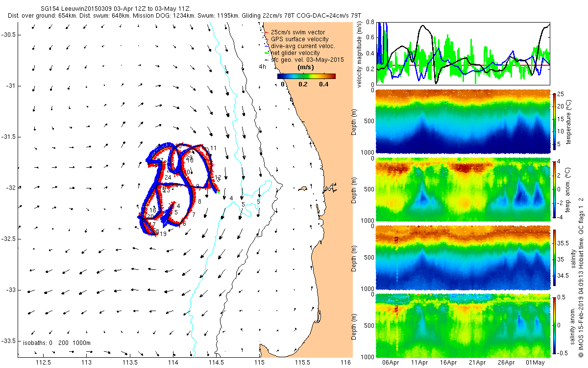Click the -32.5 latitude tick label

pyautogui.click(x=9, y=239)
